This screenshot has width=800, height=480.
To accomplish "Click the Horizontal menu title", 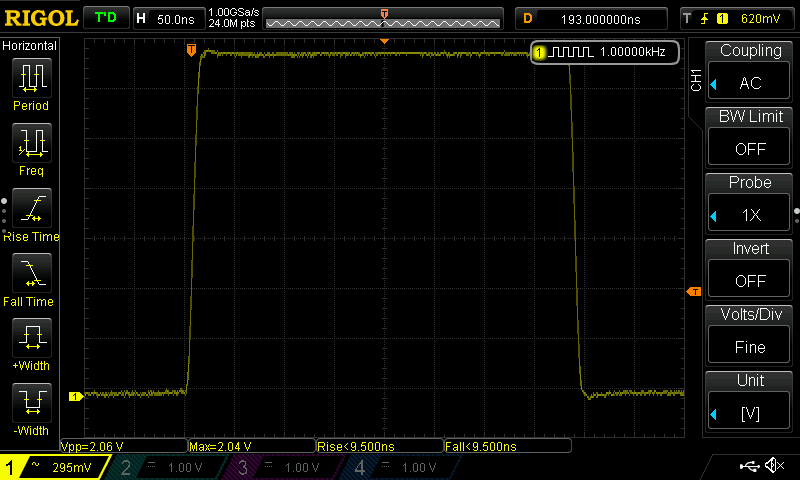I will coord(30,46).
